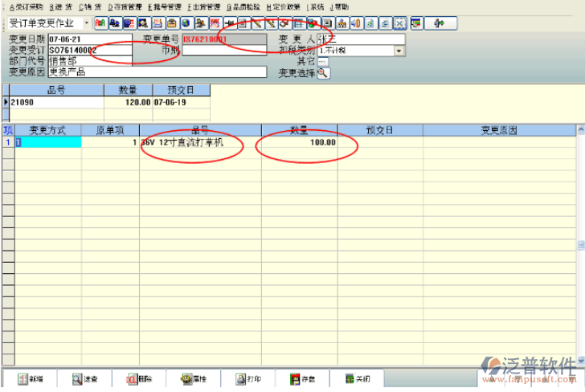Click the lower grid scroll-down arrow

pos(581,361)
